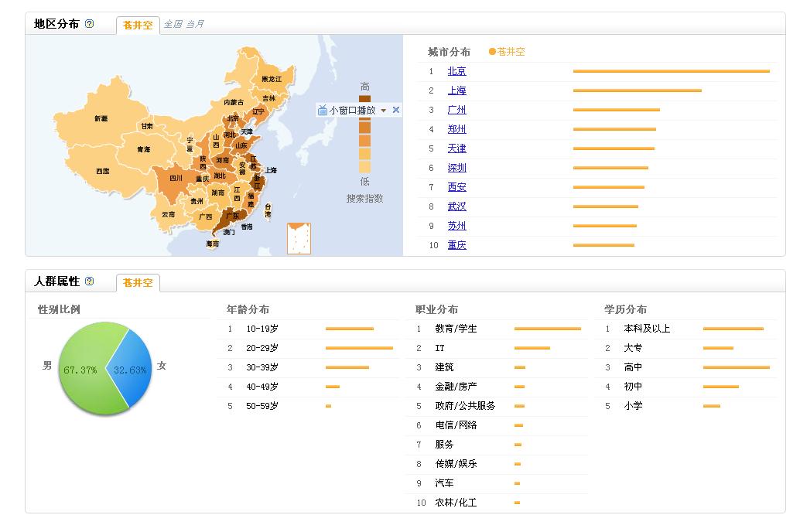
Task: Click the 北京 search index bar
Action: tap(671, 71)
